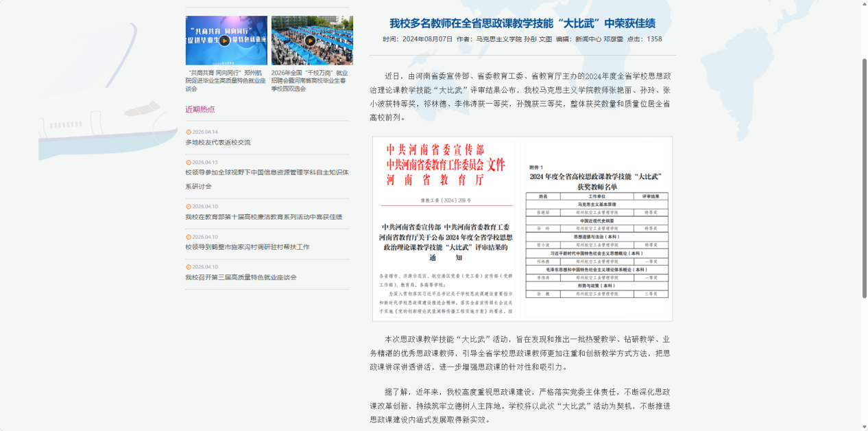Screen dimensions: 868x431
Task: Click clock icon above 鹤壁市施家沟村 news item
Action: pyautogui.click(x=189, y=237)
